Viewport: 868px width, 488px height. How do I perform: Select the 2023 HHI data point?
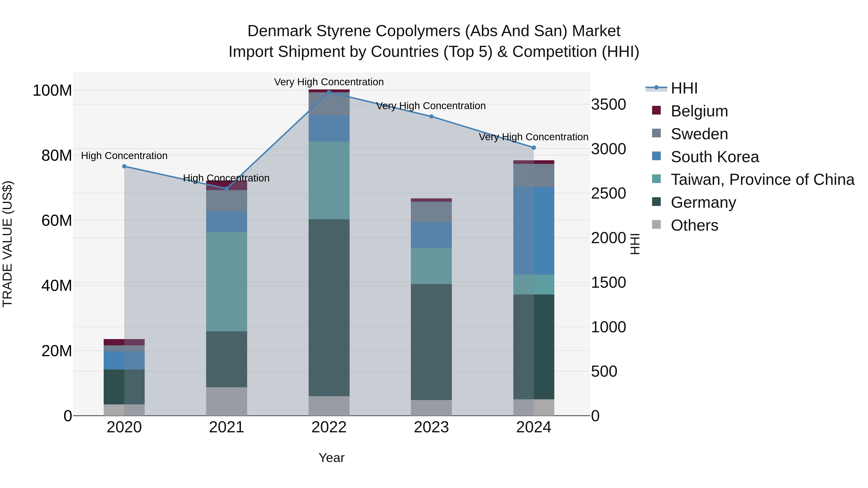coord(431,117)
